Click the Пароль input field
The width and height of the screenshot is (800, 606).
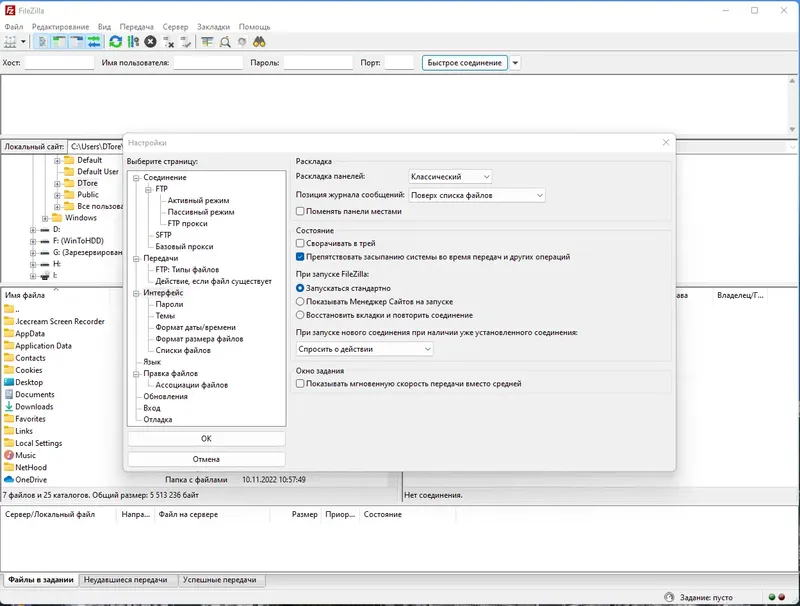tap(318, 63)
